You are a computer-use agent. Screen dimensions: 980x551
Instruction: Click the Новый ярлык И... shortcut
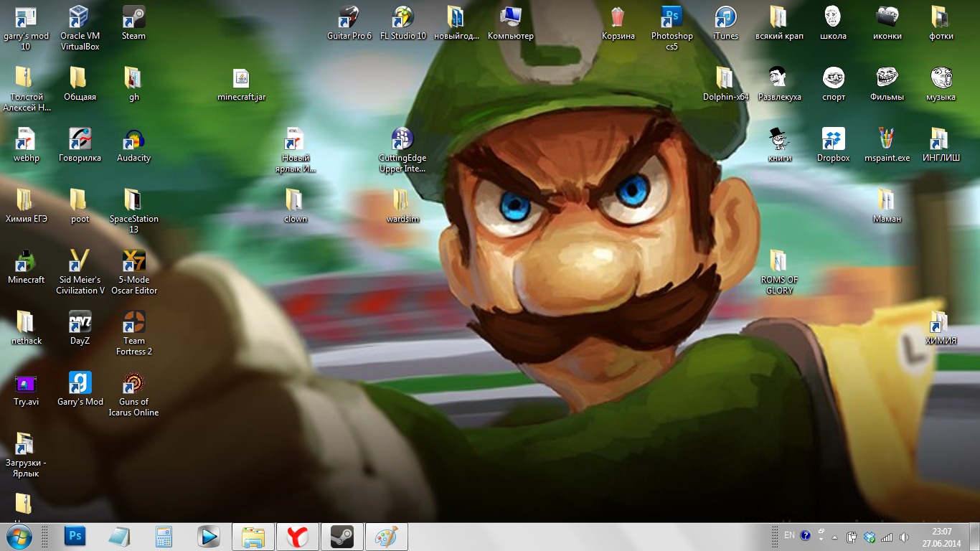[x=295, y=150]
